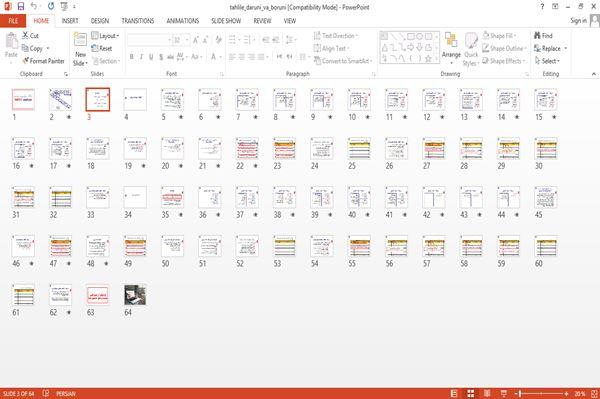
Task: Toggle text Shadow formatting
Action: (x=161, y=57)
